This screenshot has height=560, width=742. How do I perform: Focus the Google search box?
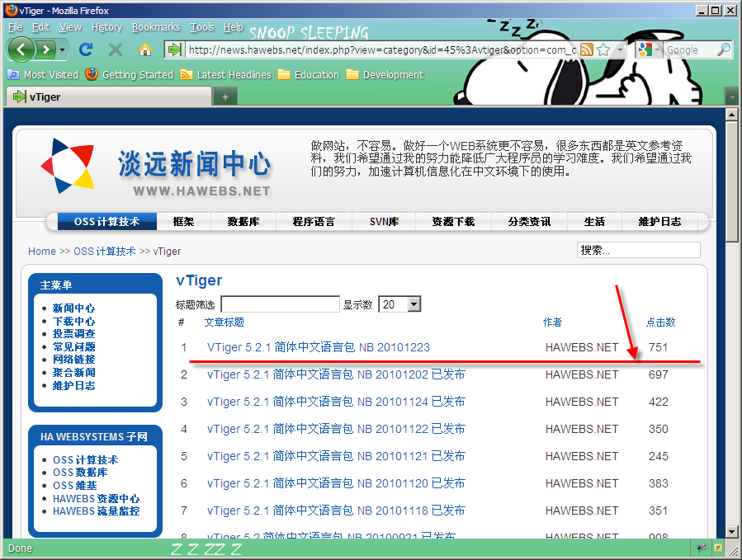pos(689,49)
